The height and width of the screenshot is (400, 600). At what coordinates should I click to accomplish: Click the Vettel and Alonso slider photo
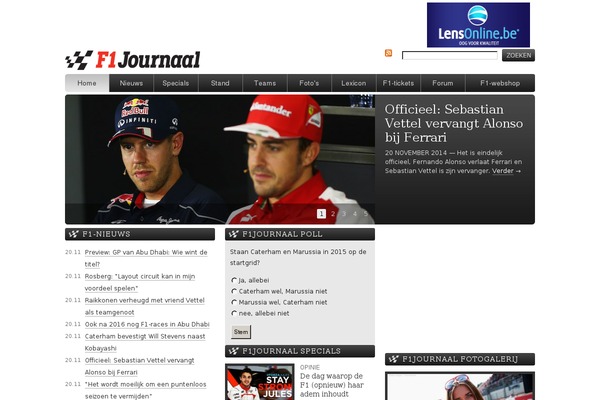point(220,159)
